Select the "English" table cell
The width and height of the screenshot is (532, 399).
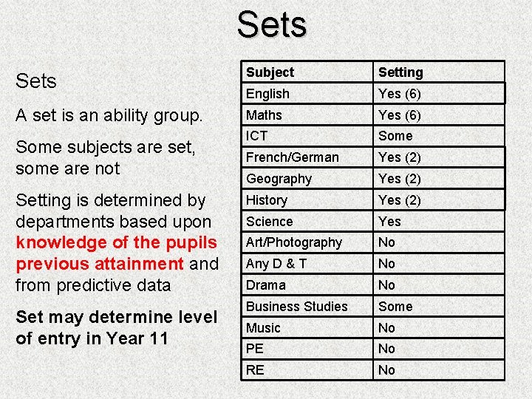[267, 94]
